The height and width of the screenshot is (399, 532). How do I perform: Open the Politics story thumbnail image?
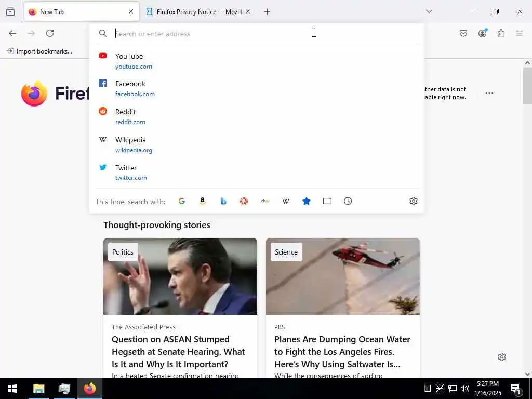pos(180,276)
